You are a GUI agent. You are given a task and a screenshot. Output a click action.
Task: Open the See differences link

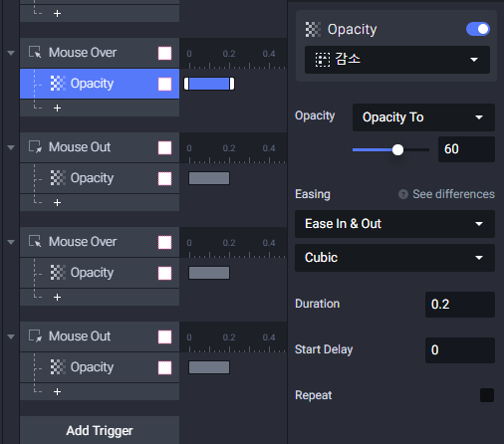tap(453, 194)
